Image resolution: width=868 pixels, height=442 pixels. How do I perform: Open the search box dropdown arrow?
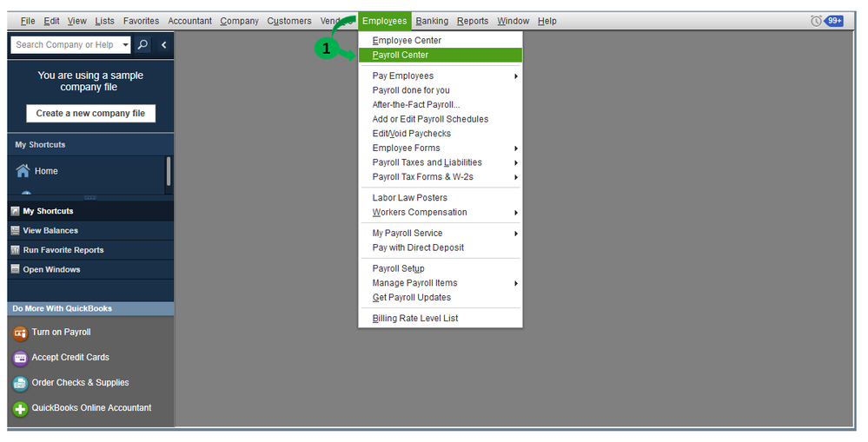tap(126, 45)
